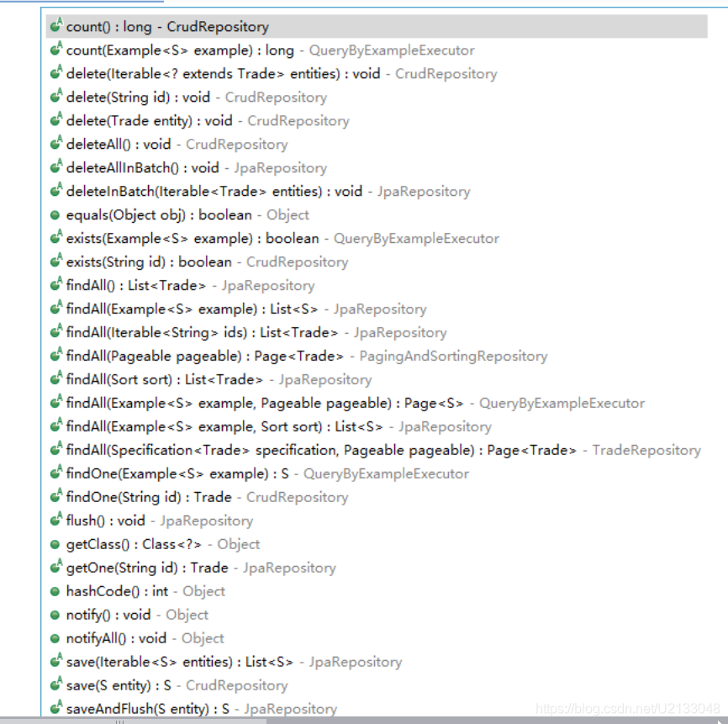
Task: Select saveAndFlush(S entity) : S proposal
Action: coord(377,709)
